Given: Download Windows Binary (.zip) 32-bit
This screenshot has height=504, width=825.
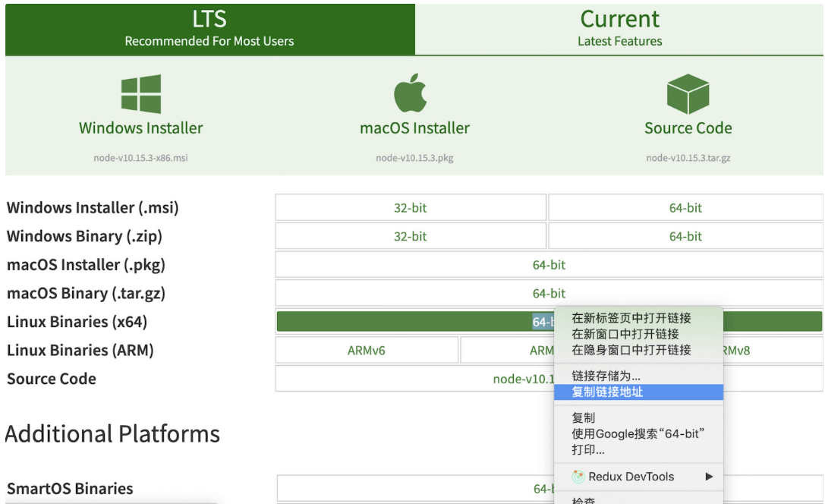Looking at the screenshot, I should (411, 236).
